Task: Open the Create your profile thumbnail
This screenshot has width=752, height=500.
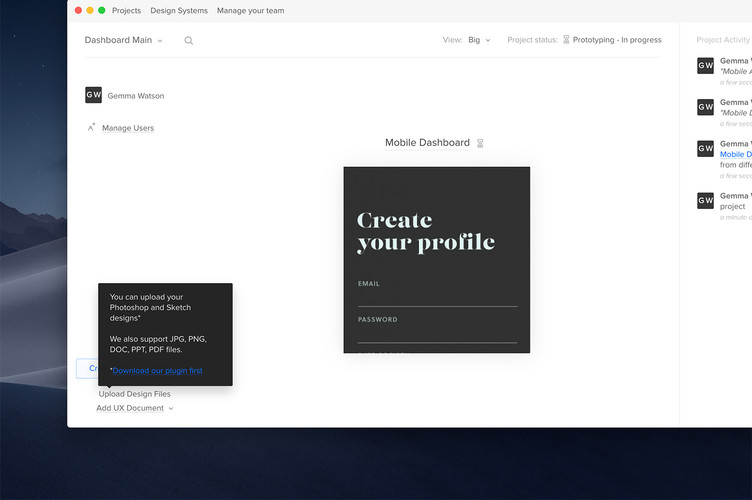Action: pyautogui.click(x=436, y=260)
